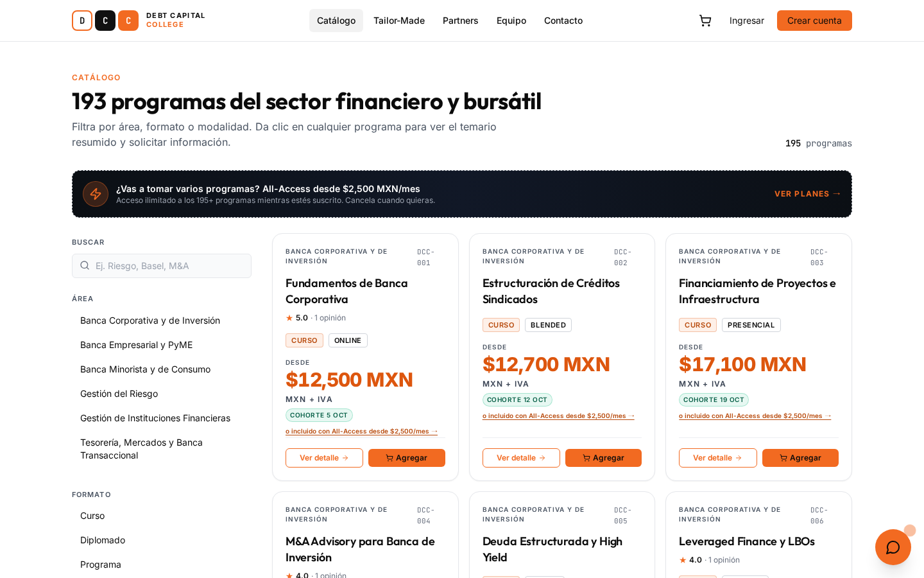Open the chat support bubble
The image size is (924, 578).
(893, 547)
